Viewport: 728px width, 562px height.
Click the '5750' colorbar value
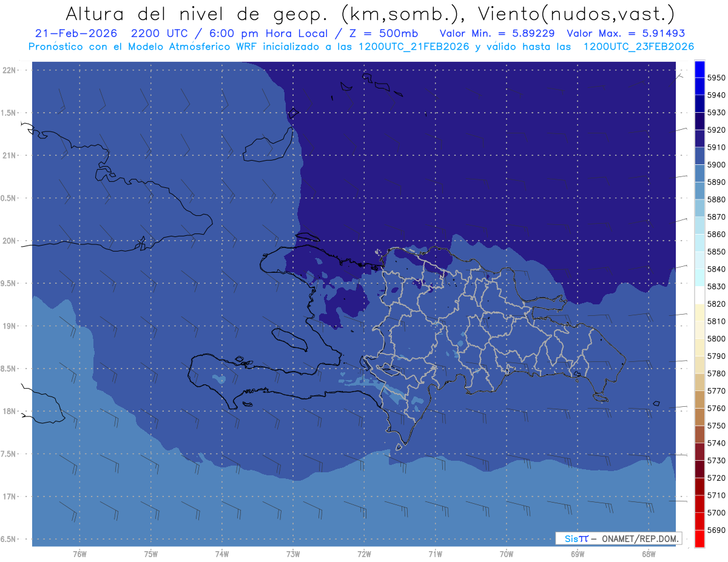click(716, 426)
